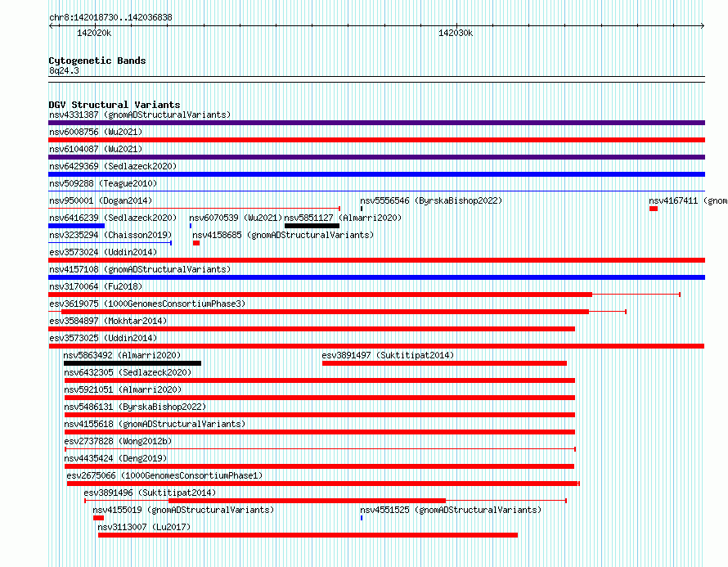Click esv3584897 (Mokhtar2014) label
The height and width of the screenshot is (567, 728).
tap(108, 321)
